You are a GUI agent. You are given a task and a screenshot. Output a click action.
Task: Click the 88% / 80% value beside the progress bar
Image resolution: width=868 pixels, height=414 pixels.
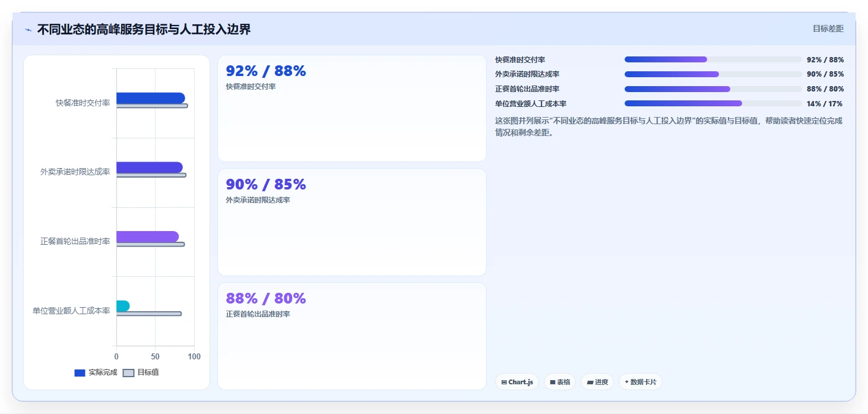[x=825, y=89]
